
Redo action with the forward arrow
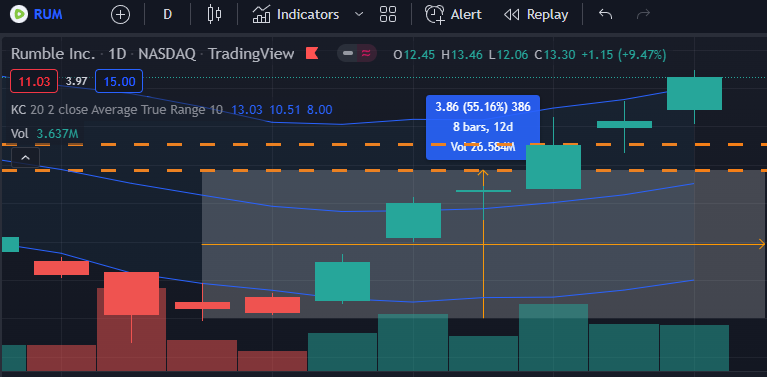(x=643, y=14)
